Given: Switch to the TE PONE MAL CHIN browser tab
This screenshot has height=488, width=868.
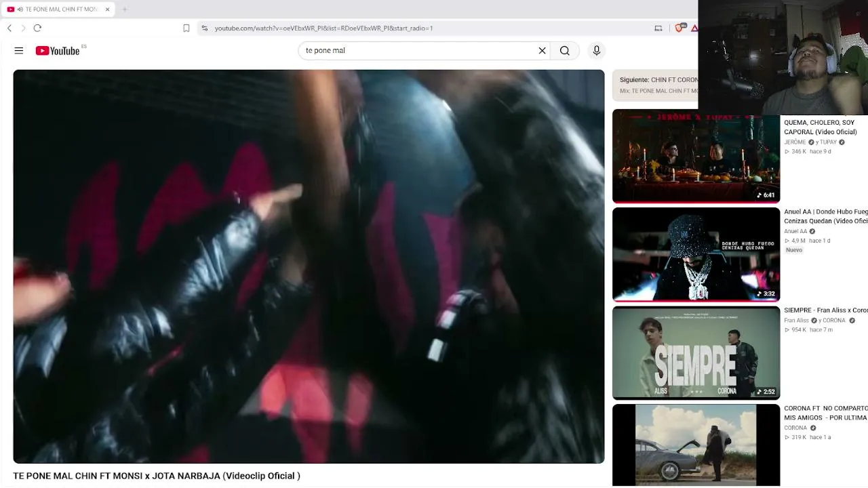Looking at the screenshot, I should [58, 9].
